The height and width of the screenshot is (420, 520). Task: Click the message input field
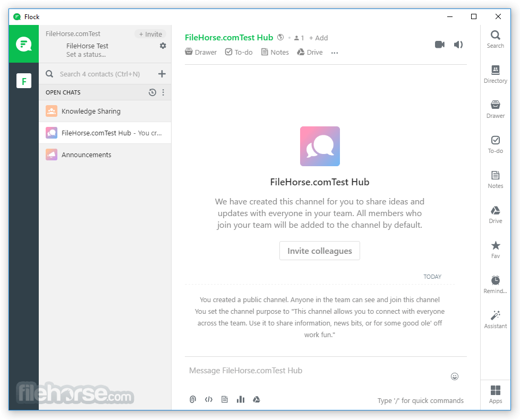[317, 371]
